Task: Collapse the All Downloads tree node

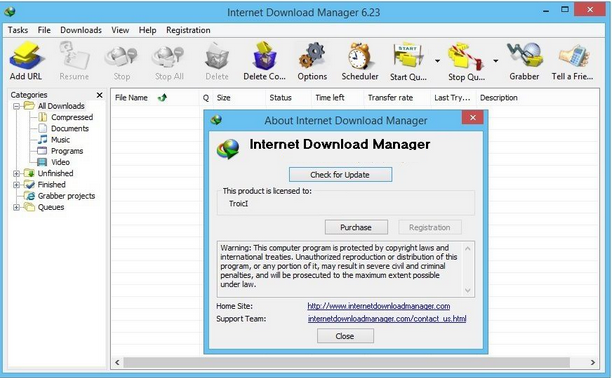Action: (x=16, y=106)
